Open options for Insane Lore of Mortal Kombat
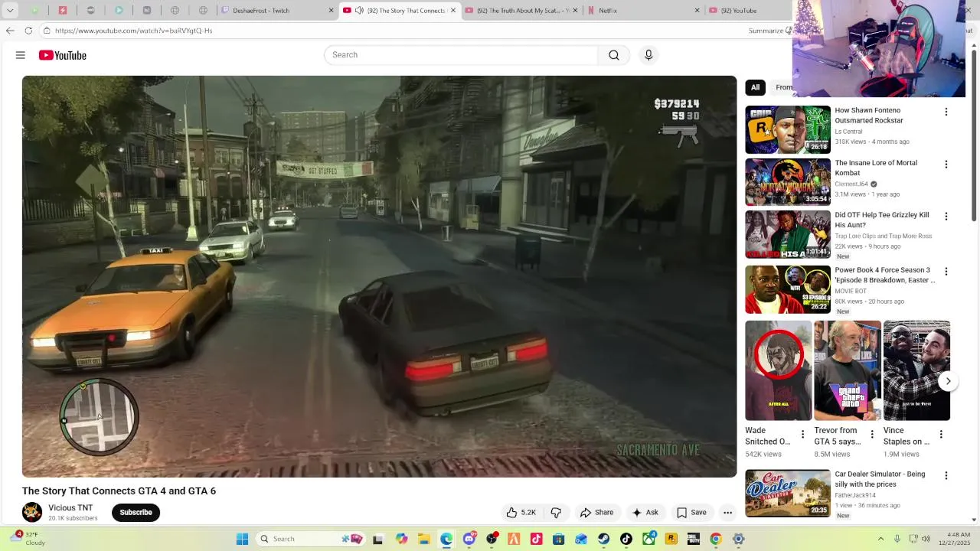This screenshot has width=980, height=551. tap(946, 165)
